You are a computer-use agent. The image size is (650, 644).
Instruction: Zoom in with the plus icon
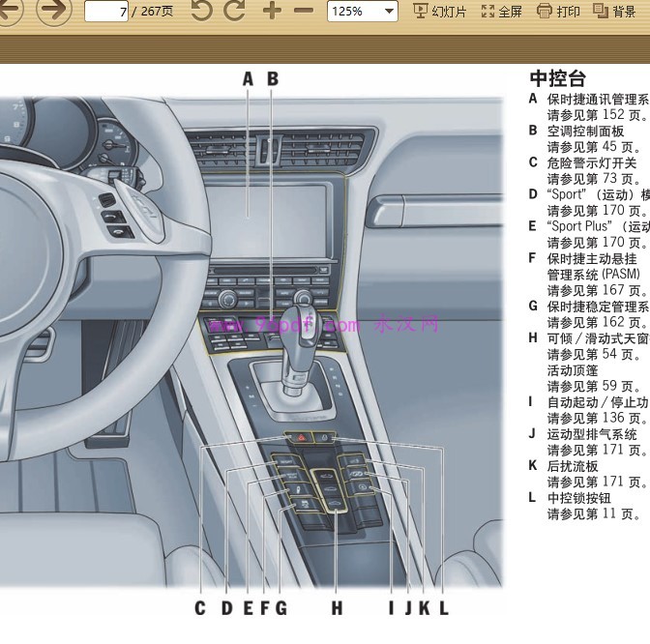click(x=272, y=11)
